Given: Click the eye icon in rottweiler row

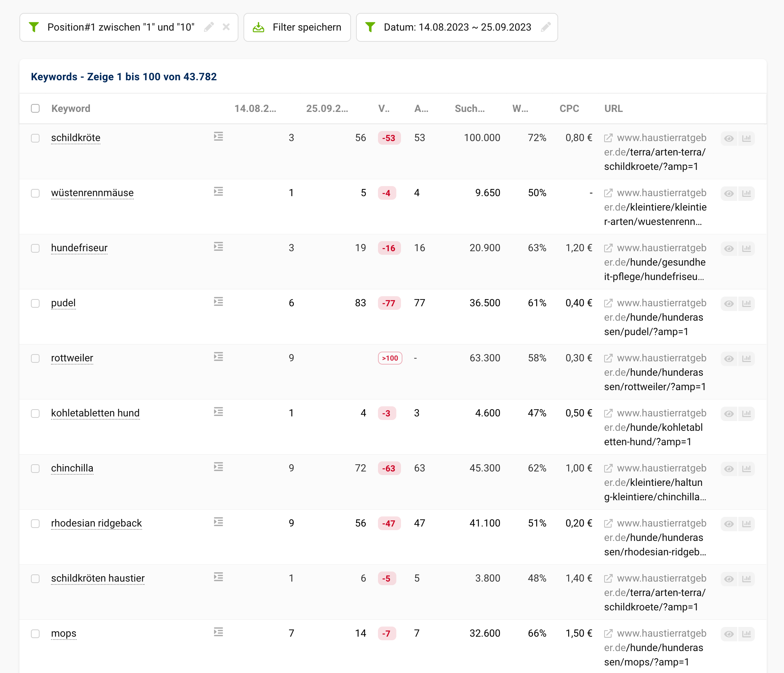Looking at the screenshot, I should (729, 359).
